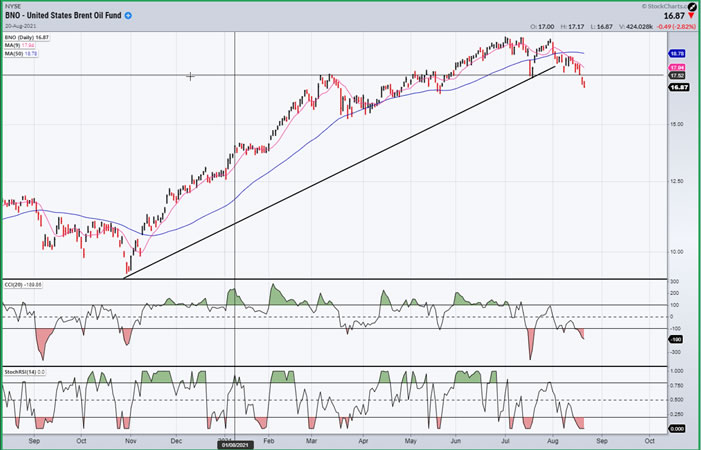The image size is (701, 450).
Task: Click the -0.49 (-2.82%) change text
Action: (x=676, y=27)
